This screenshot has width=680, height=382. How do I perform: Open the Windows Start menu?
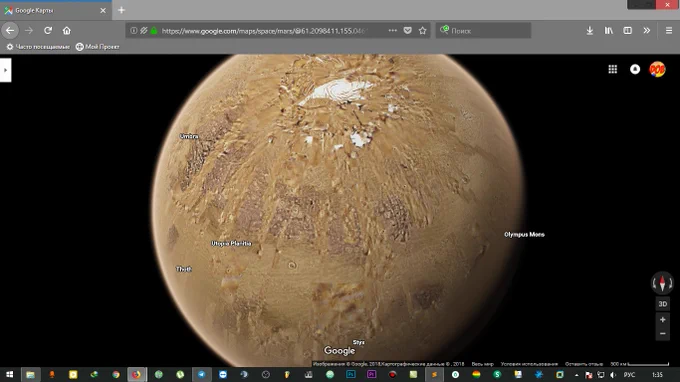click(x=10, y=375)
